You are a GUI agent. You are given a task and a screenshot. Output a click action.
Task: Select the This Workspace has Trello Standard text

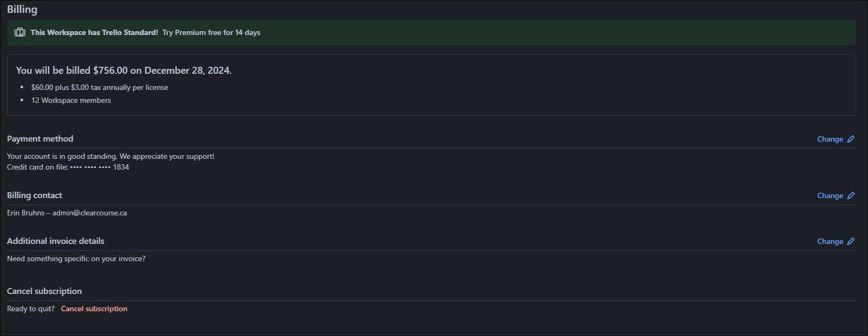tap(94, 32)
